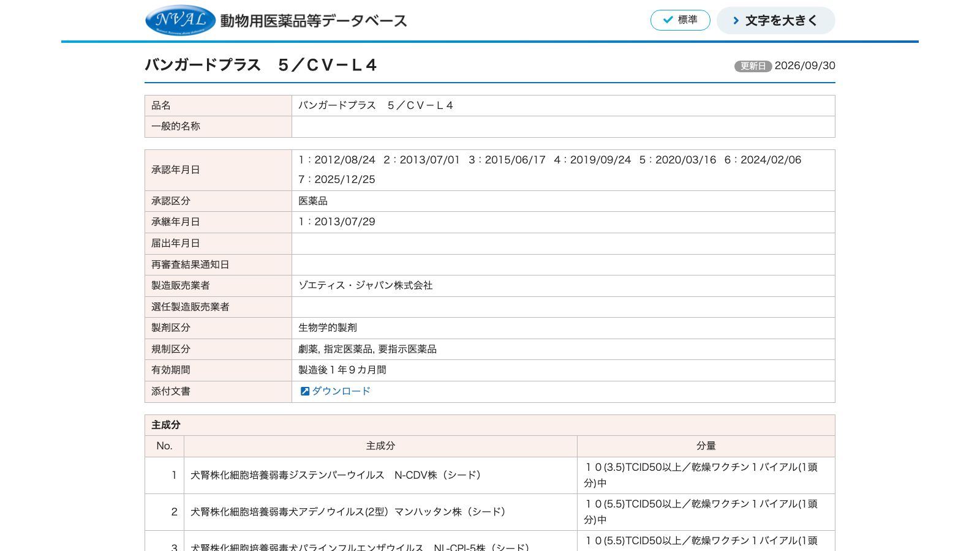Click the ゾエティス・ジャパン株式会社 value
This screenshot has width=980, height=551.
(366, 285)
